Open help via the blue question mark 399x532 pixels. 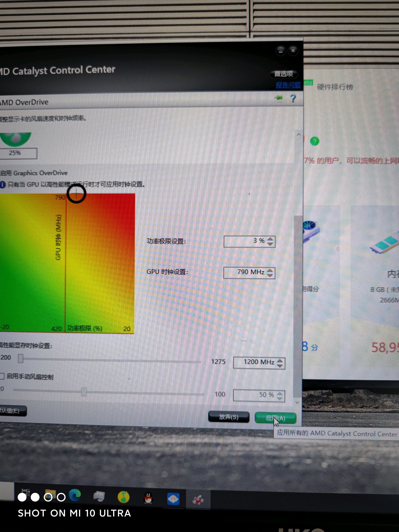(x=293, y=98)
